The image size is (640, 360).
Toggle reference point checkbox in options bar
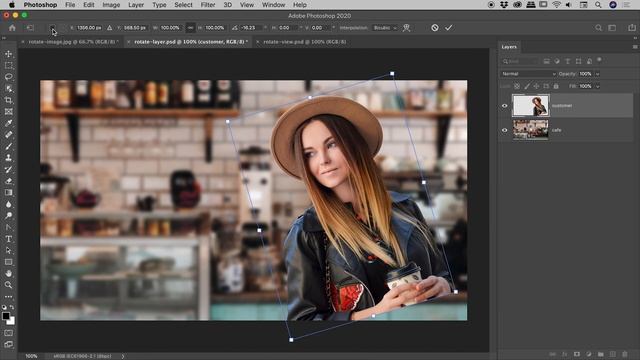[52, 28]
